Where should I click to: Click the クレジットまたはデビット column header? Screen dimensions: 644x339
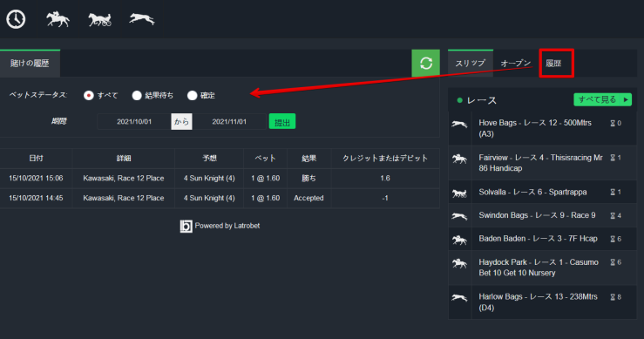pyautogui.click(x=385, y=159)
